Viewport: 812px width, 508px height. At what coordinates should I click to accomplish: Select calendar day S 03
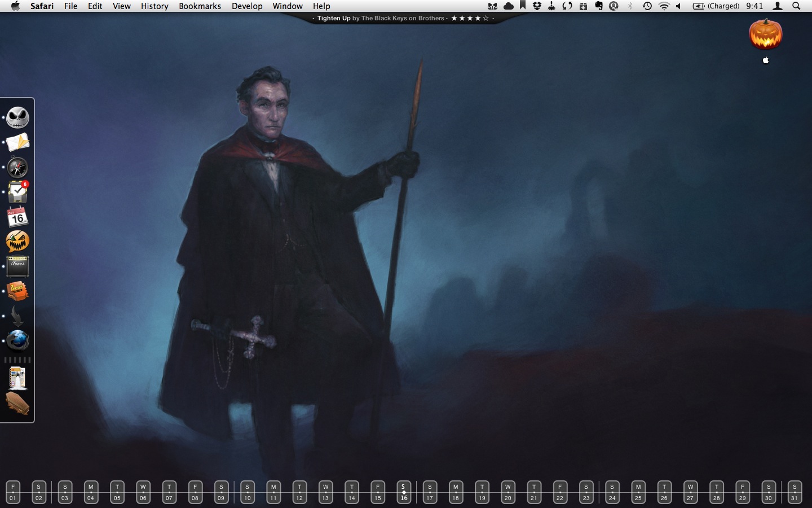(65, 492)
